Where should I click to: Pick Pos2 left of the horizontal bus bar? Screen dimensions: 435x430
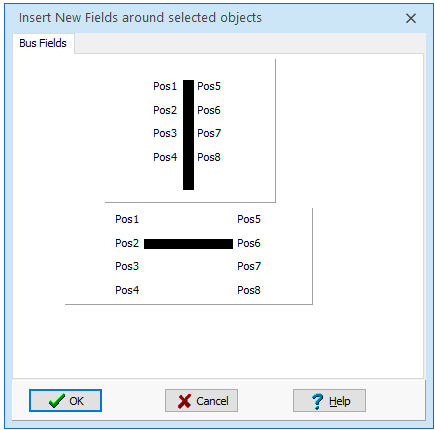pyautogui.click(x=127, y=243)
